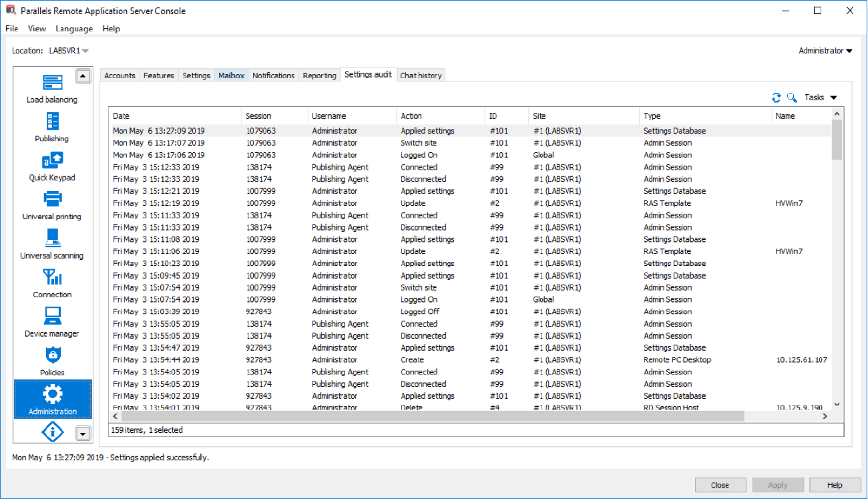Open the File menu

click(x=11, y=29)
